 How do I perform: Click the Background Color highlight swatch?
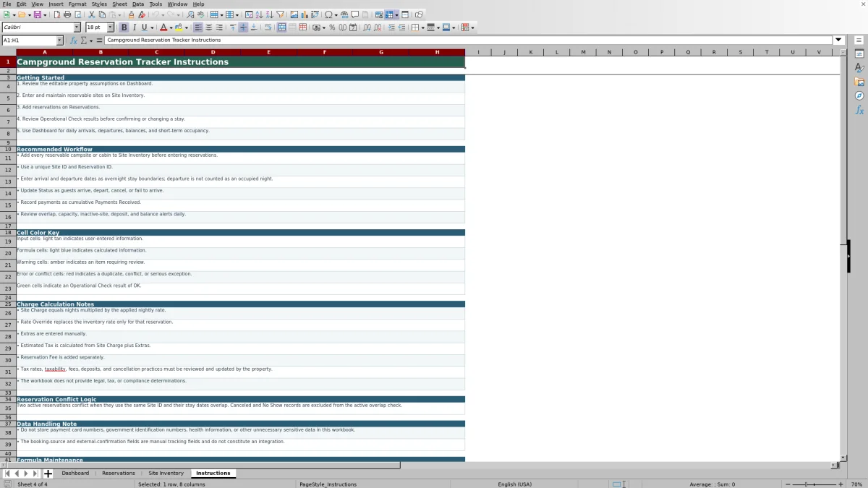179,27
